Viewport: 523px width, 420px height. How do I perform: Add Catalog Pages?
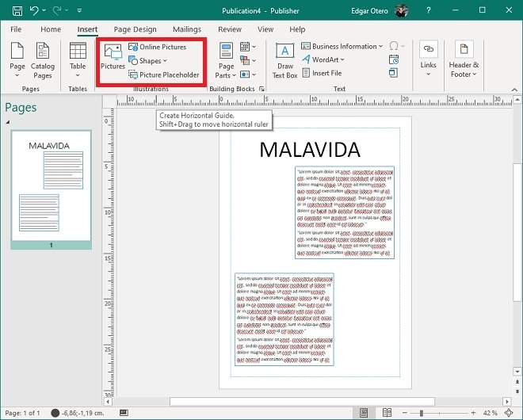click(x=43, y=60)
